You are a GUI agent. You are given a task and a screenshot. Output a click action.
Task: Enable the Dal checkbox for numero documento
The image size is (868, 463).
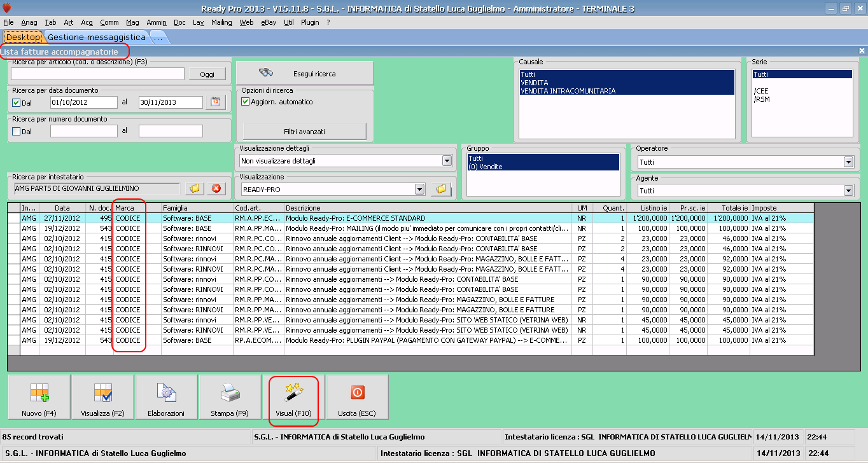click(x=17, y=131)
